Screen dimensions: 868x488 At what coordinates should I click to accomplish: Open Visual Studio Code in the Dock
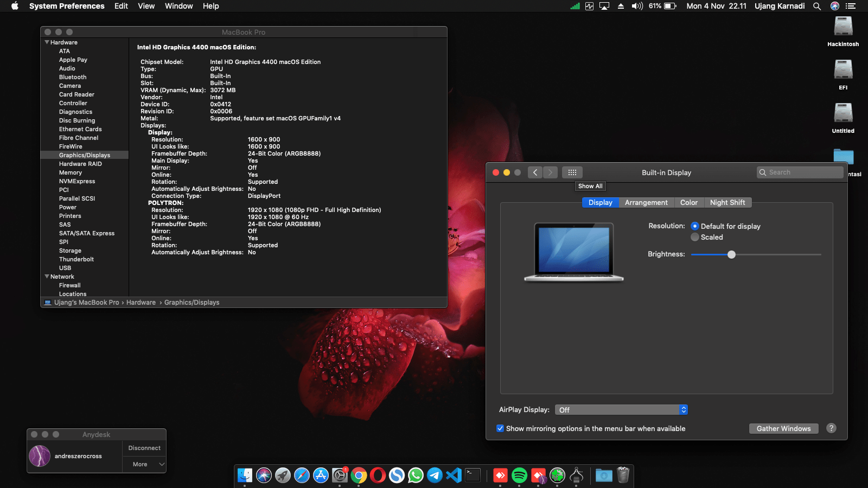pos(454,476)
